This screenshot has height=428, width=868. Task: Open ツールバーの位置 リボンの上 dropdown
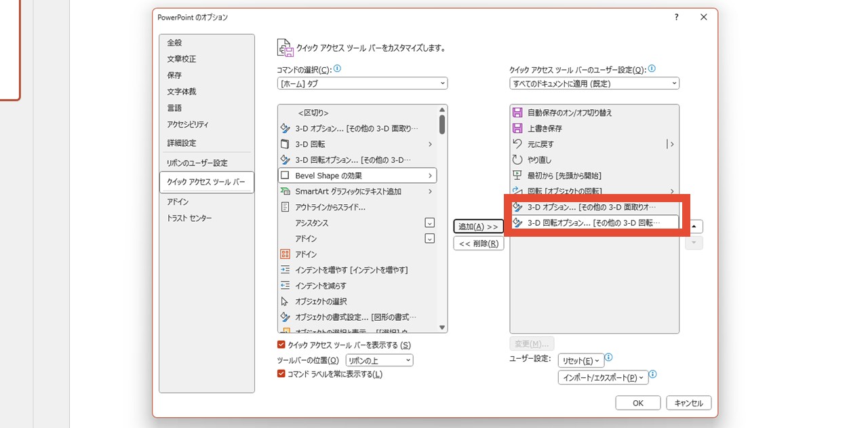tap(379, 360)
